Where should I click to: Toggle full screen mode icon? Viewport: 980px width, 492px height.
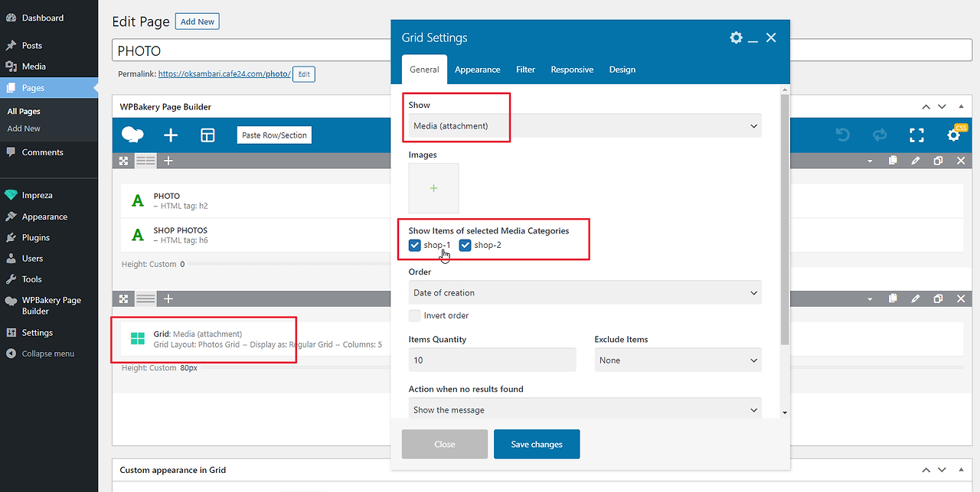click(916, 135)
